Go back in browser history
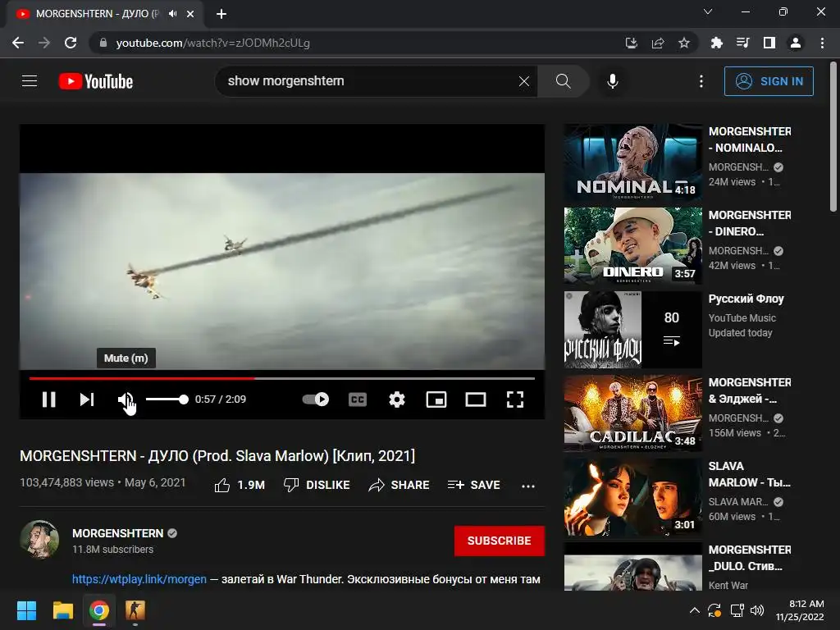Image resolution: width=840 pixels, height=630 pixels. click(x=18, y=43)
